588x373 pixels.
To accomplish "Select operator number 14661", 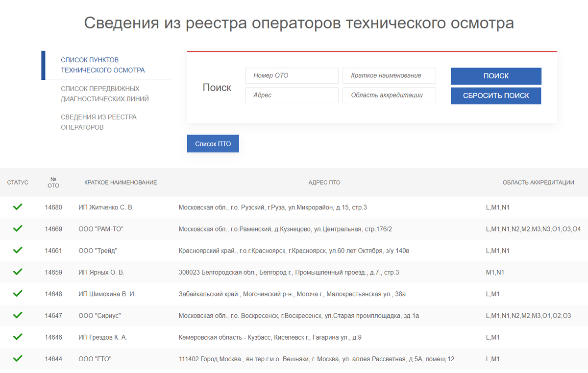I will click(x=53, y=251).
